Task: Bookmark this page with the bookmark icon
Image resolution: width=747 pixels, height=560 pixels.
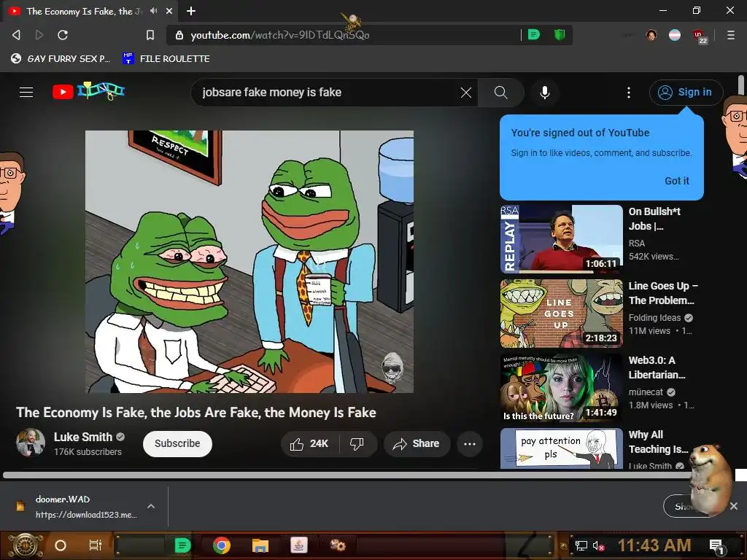Action: coord(150,35)
